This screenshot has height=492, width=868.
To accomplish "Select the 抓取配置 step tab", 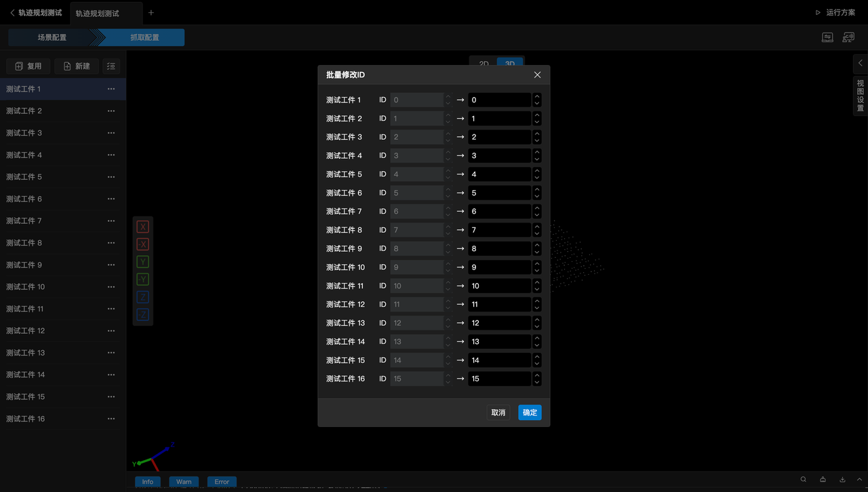I will pos(144,37).
